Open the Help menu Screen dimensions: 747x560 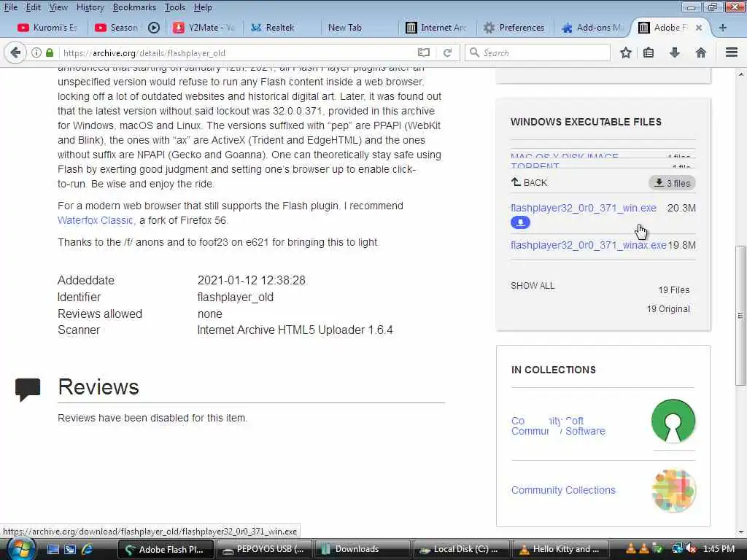203,7
